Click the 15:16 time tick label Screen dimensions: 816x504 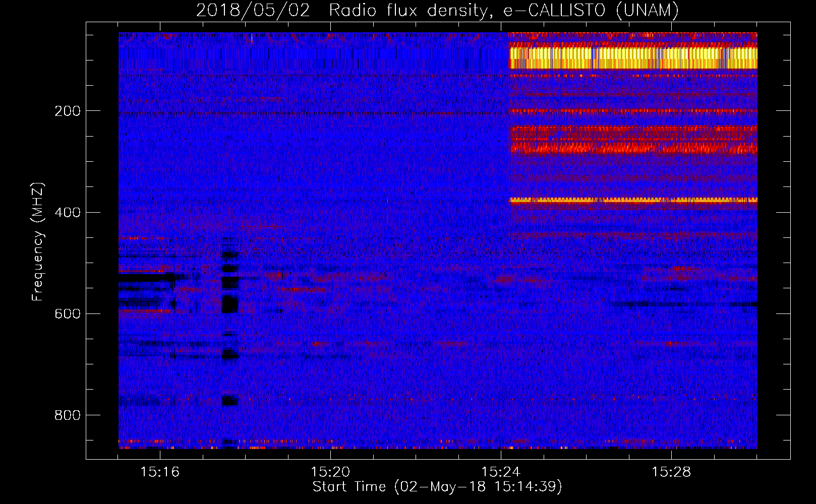(x=160, y=472)
